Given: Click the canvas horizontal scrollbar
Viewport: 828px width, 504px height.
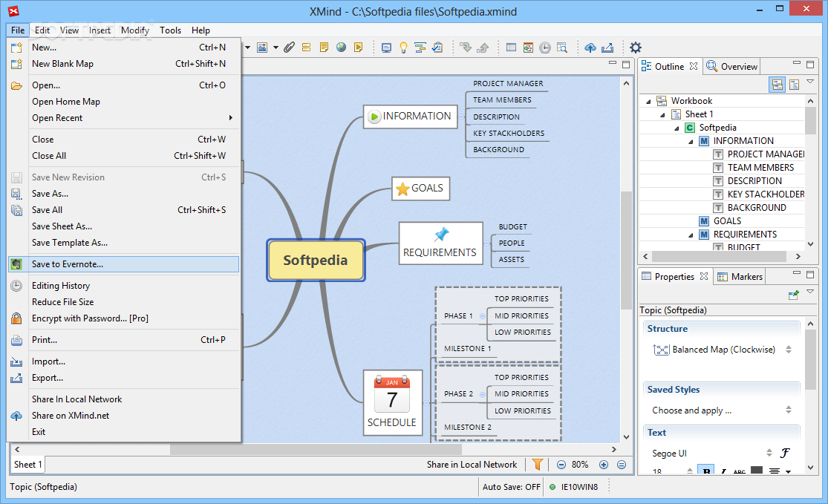Looking at the screenshot, I should (316, 449).
